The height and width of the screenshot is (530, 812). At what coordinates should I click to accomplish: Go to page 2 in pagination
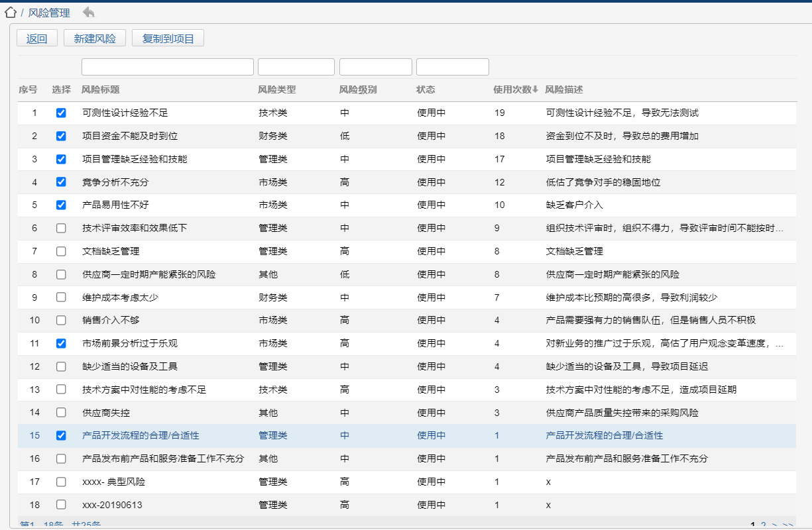[764, 525]
